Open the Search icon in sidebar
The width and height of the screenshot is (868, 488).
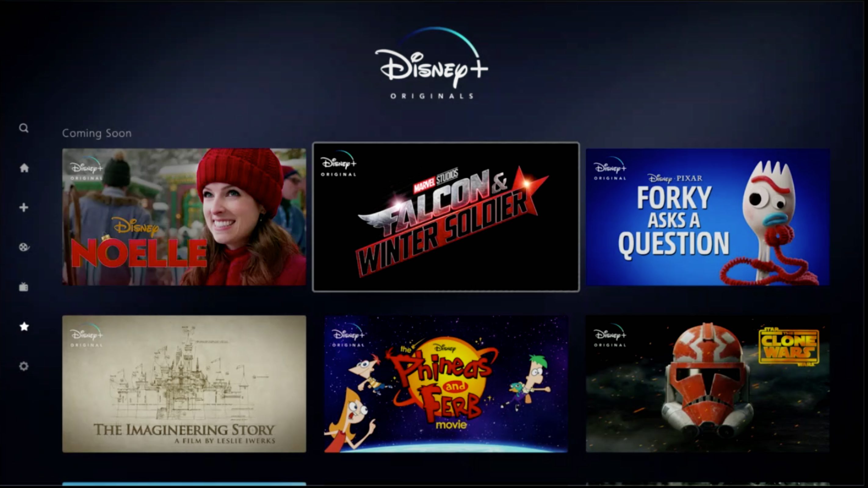coord(24,128)
